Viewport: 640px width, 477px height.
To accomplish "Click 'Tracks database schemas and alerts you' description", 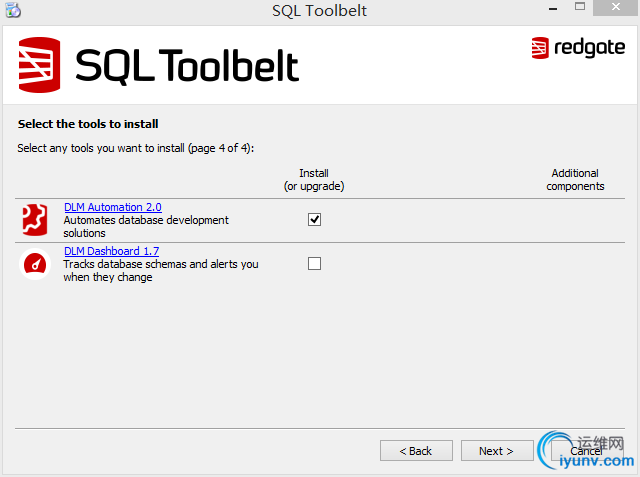I will (x=161, y=271).
